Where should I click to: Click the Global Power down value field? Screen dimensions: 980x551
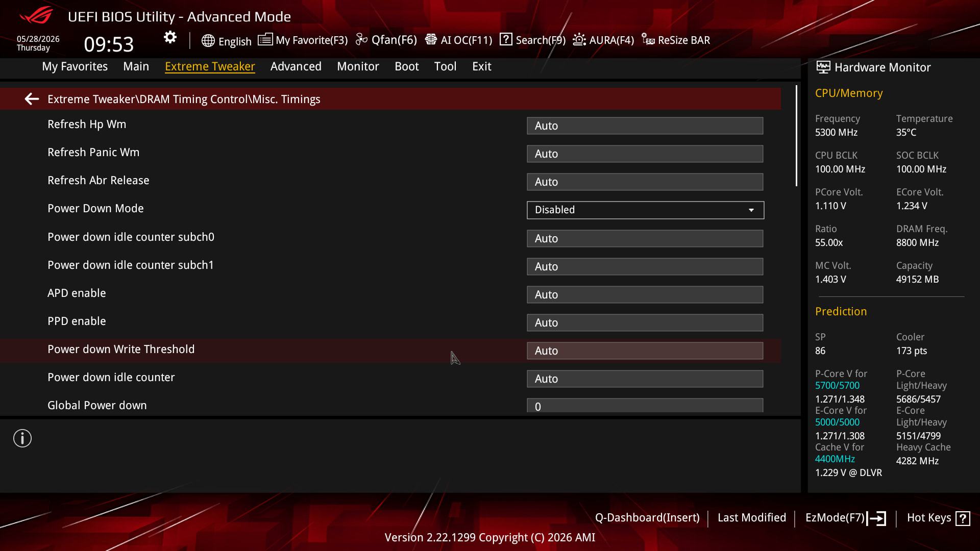pos(645,406)
